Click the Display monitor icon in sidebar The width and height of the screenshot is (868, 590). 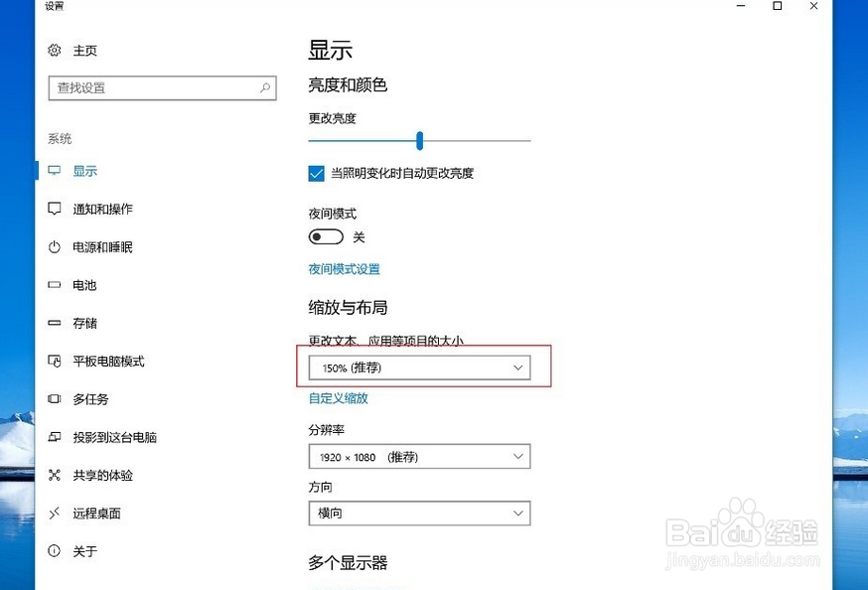pyautogui.click(x=55, y=171)
